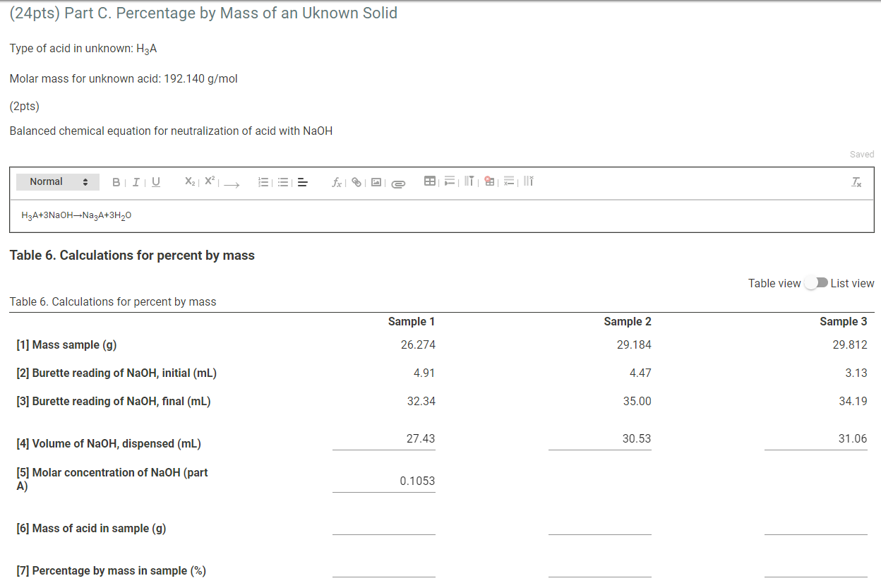The width and height of the screenshot is (881, 588).
Task: Click the Table view label
Action: (x=774, y=283)
